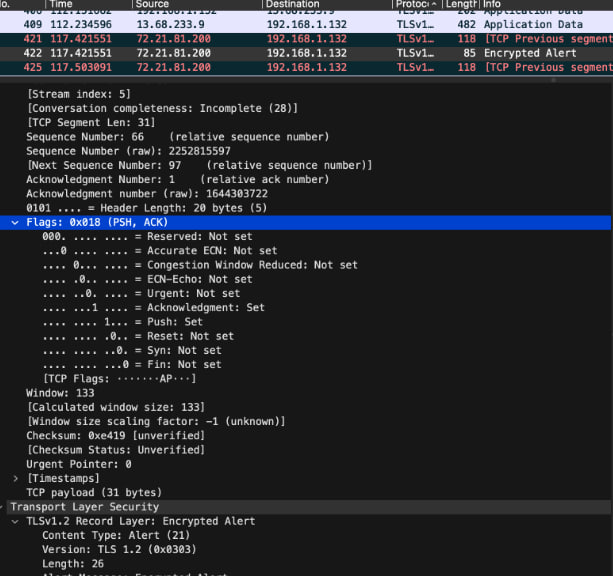This screenshot has width=613, height=576.
Task: Select packet 422 Encrypted Alert row
Action: [x=306, y=53]
